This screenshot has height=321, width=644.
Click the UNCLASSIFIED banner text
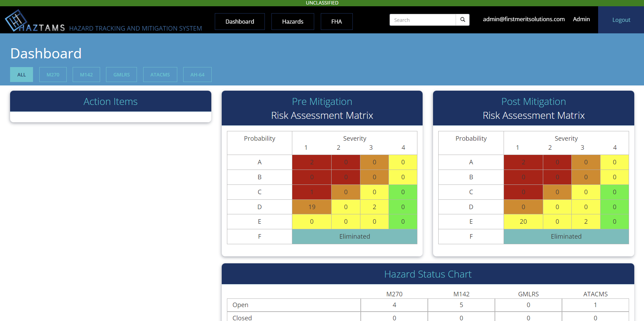click(x=322, y=3)
